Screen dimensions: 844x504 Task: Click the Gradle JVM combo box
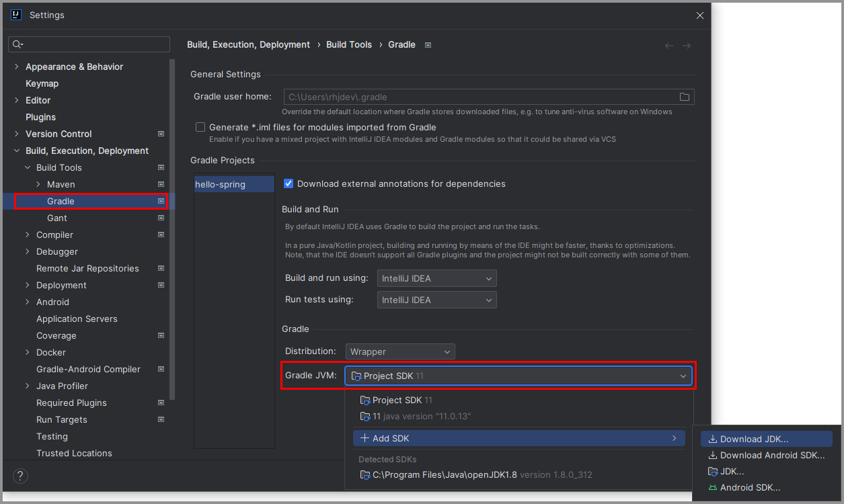[x=519, y=376]
